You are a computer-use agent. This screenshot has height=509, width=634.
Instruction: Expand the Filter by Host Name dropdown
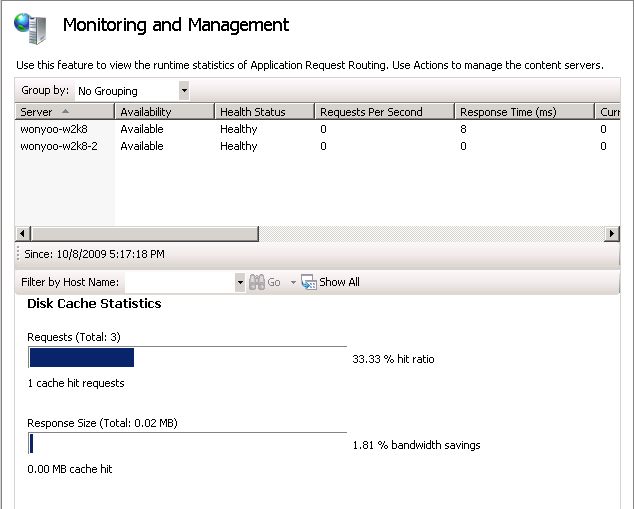coord(240,283)
